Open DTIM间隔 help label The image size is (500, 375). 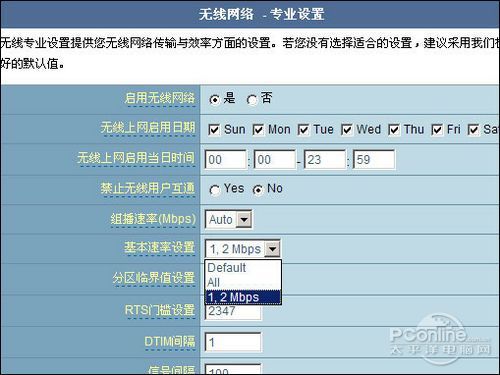[x=170, y=342]
